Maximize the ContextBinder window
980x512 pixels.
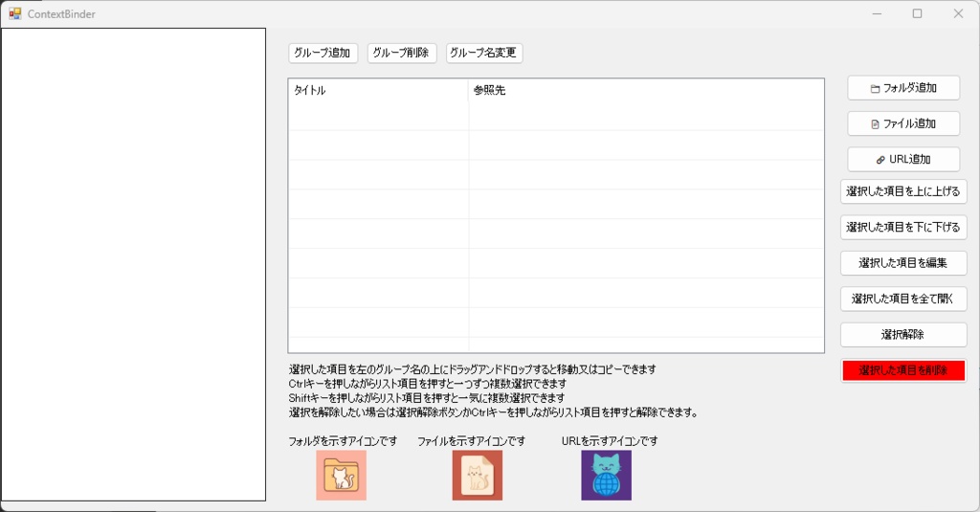[x=917, y=13]
